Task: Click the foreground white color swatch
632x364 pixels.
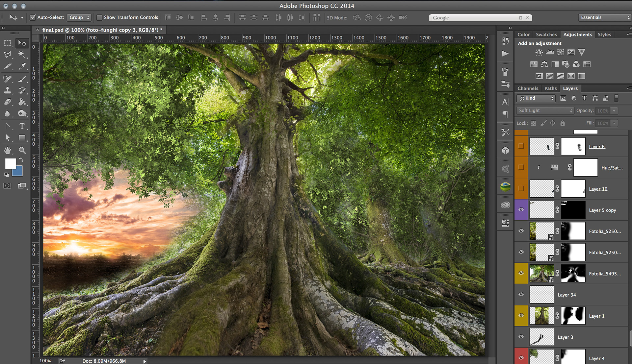Action: [x=10, y=163]
